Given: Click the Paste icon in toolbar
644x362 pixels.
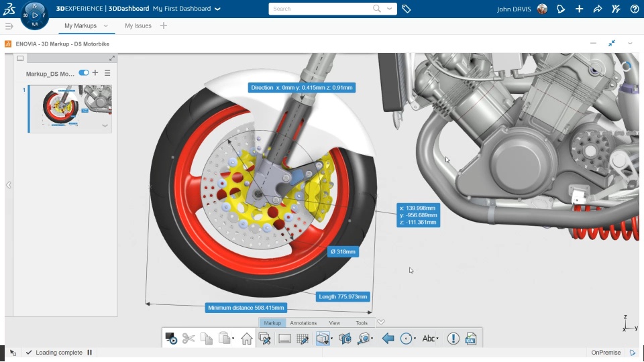Looking at the screenshot, I should (224, 339).
